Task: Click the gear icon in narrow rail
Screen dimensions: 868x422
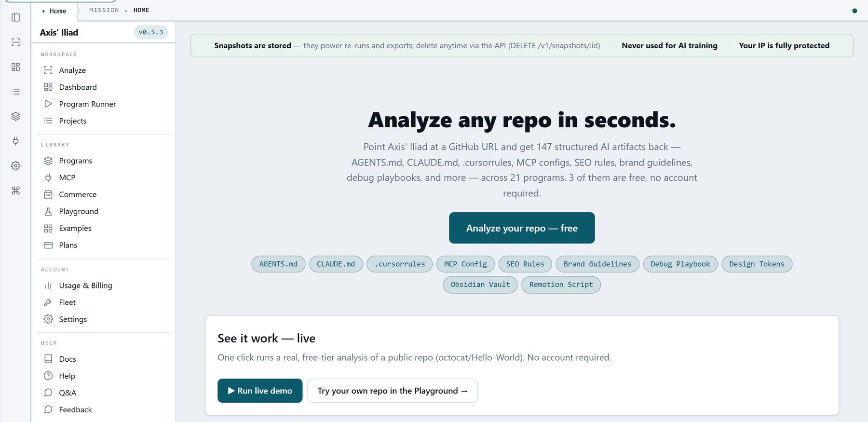Action: 15,166
